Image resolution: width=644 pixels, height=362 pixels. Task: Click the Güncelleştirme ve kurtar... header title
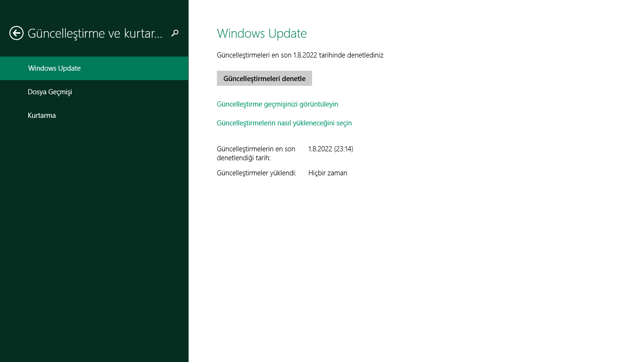click(95, 33)
